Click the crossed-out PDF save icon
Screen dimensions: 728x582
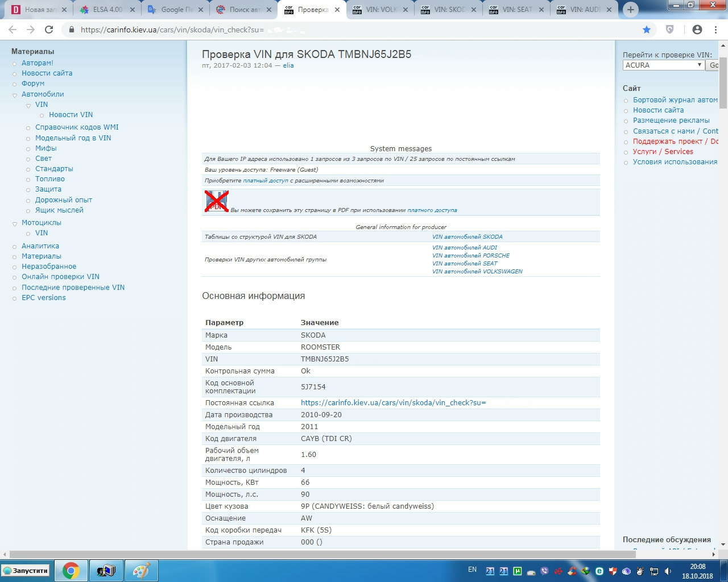point(216,201)
